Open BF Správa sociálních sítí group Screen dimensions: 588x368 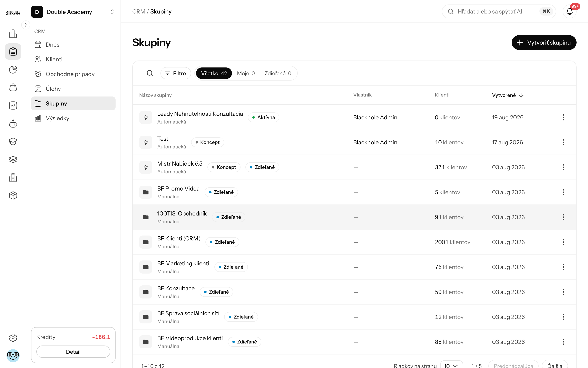click(188, 313)
